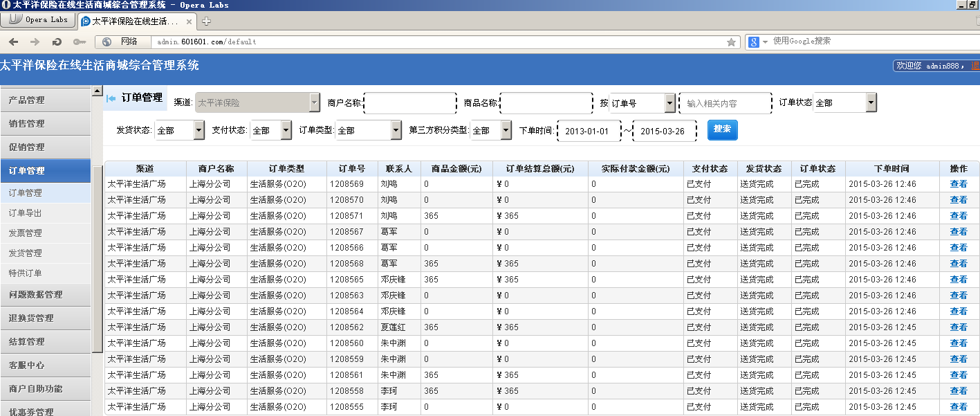Click the 订单号 column header
The height and width of the screenshot is (416, 980).
point(352,168)
